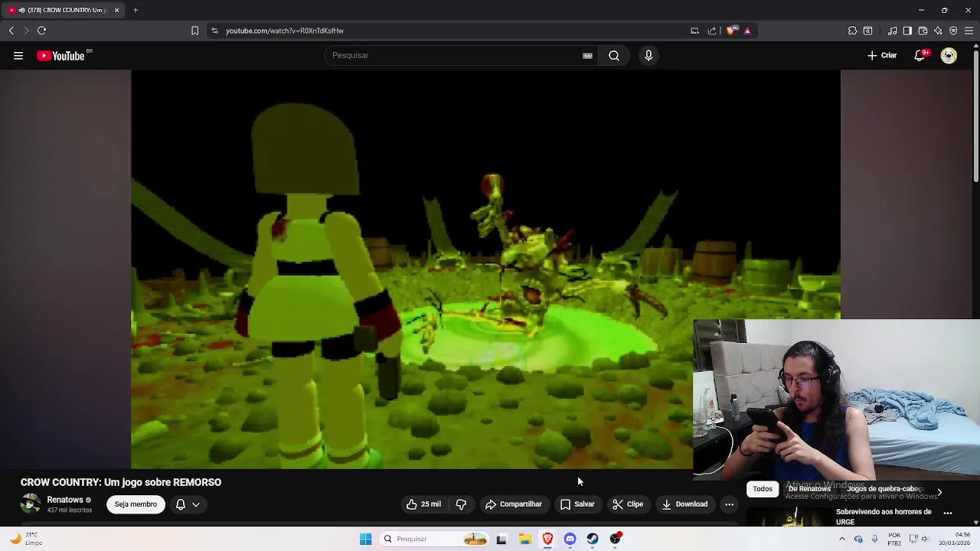Select the Jogos de quebra-cabeça chip
Viewport: 980px width, 551px height.
[x=887, y=489]
